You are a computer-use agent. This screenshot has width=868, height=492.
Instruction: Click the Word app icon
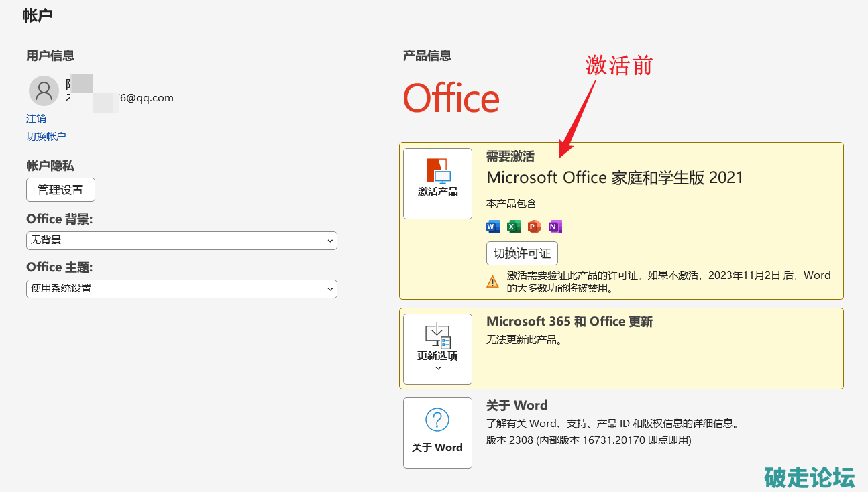coord(493,227)
